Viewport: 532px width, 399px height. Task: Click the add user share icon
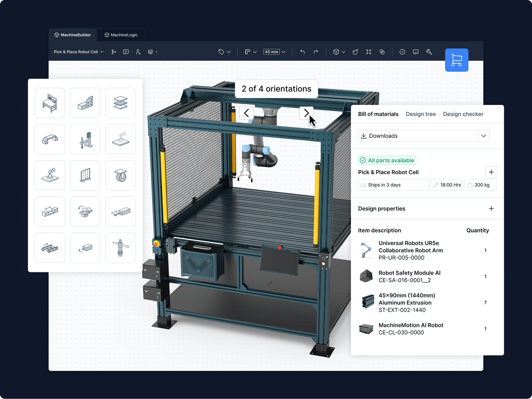coord(138,52)
